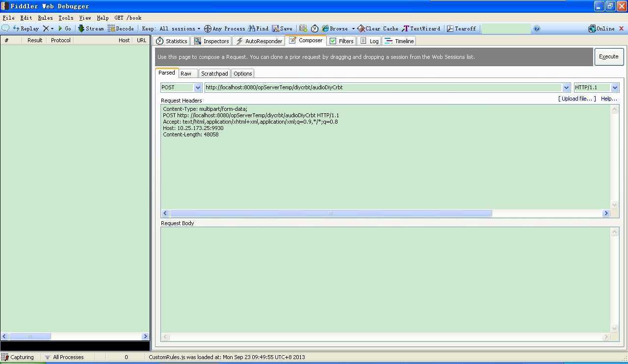
Task: Toggle Stream mode in toolbar
Action: (91, 28)
